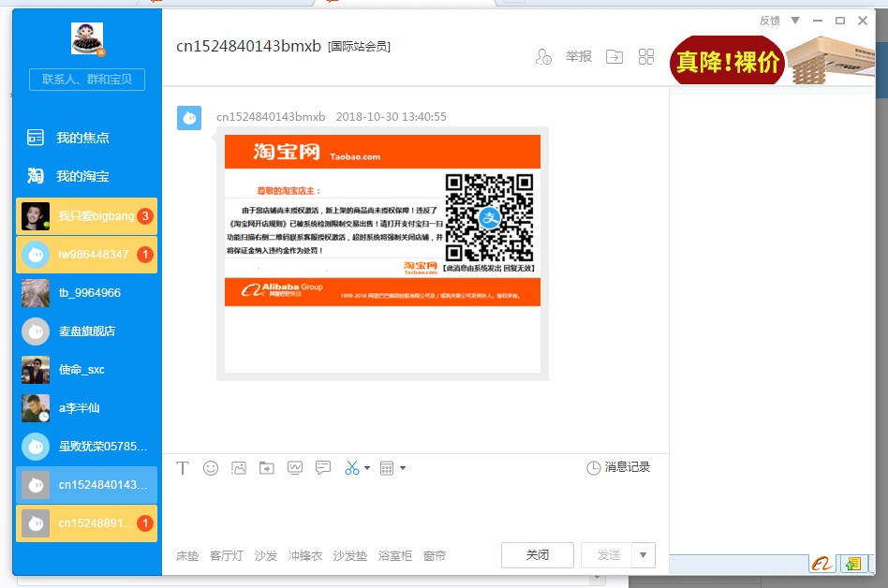888x588 pixels.
Task: Click the 沙发垫 suggestion keyword
Action: (x=350, y=556)
